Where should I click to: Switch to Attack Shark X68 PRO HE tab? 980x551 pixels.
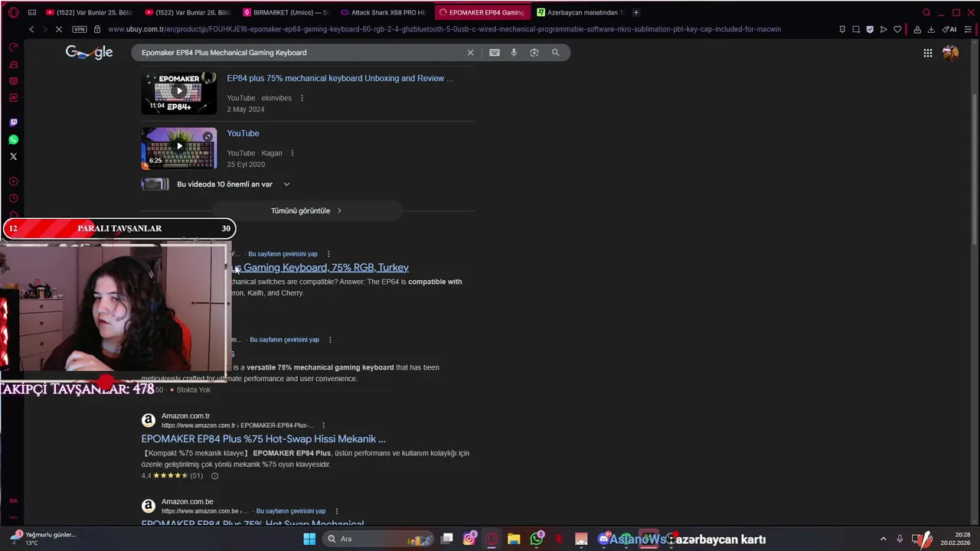(384, 12)
